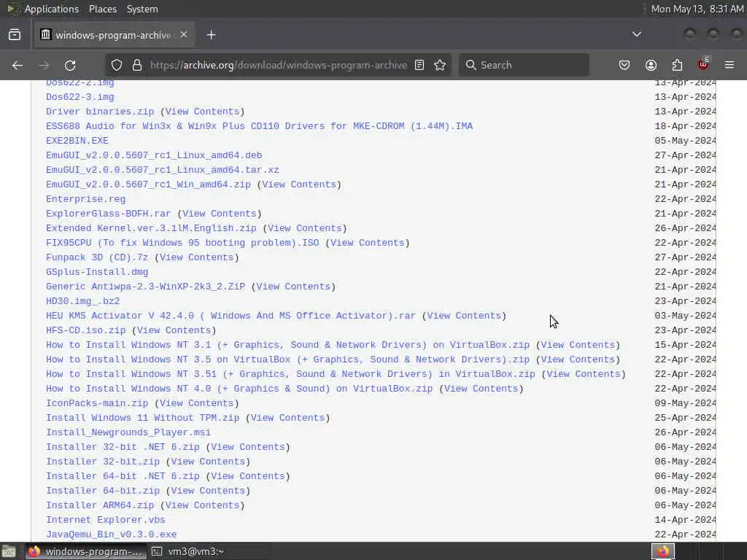View Contents of Windows NT 3.5 zip
Image resolution: width=747 pixels, height=560 pixels.
[578, 359]
